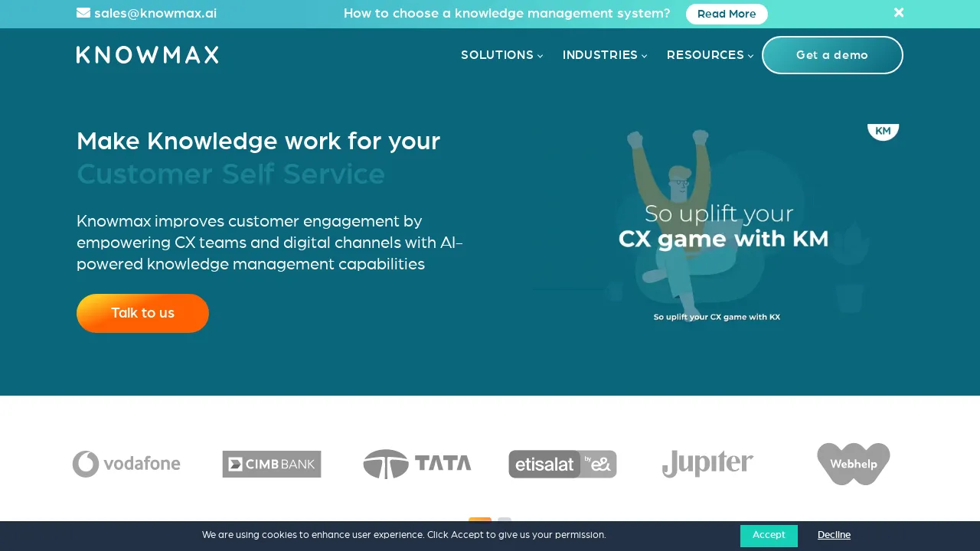Decline the cookies permission
This screenshot has width=980, height=551.
(834, 535)
